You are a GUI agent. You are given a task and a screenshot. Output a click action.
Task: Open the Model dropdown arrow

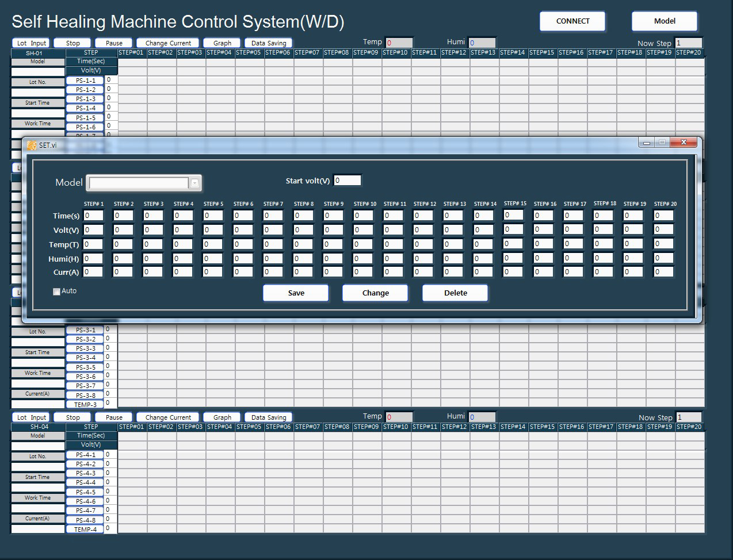tap(194, 183)
